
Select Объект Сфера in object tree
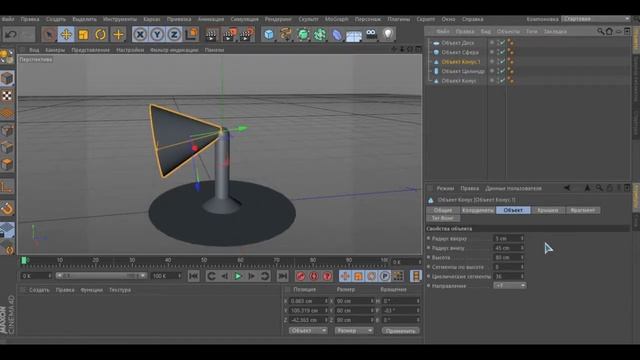tap(460, 52)
